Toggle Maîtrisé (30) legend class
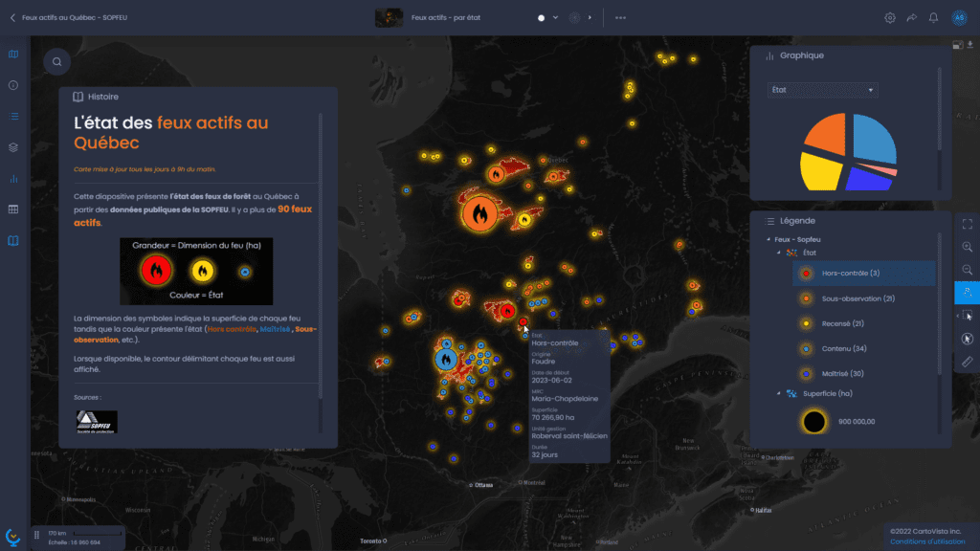The height and width of the screenshot is (551, 980). click(x=864, y=374)
